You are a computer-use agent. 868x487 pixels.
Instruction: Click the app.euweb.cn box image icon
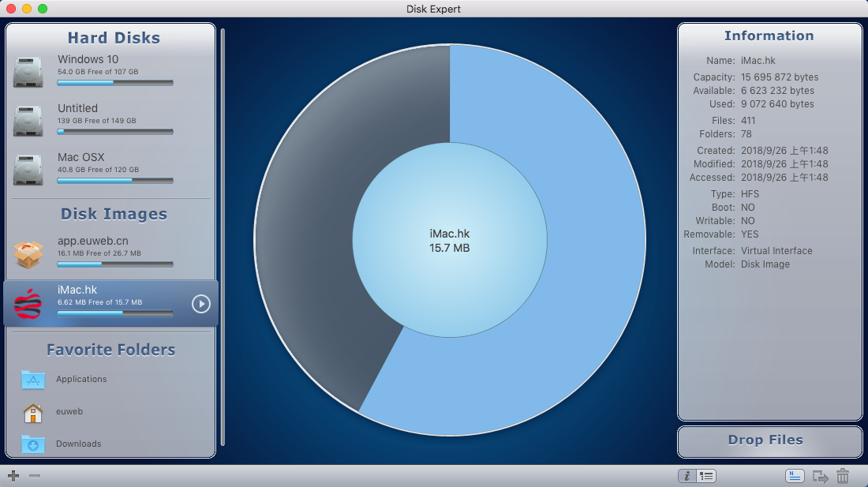tap(28, 254)
